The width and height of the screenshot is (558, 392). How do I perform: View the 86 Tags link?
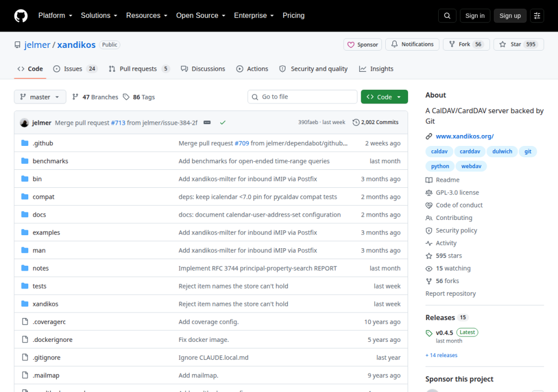point(139,97)
